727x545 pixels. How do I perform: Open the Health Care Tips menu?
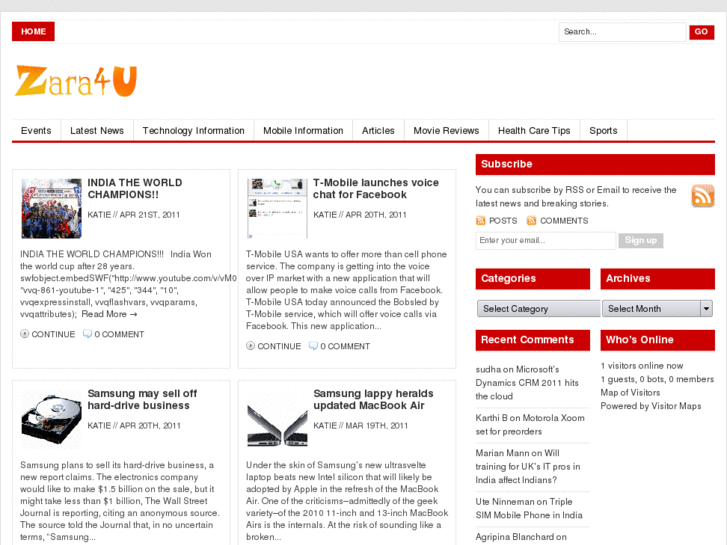pos(534,131)
